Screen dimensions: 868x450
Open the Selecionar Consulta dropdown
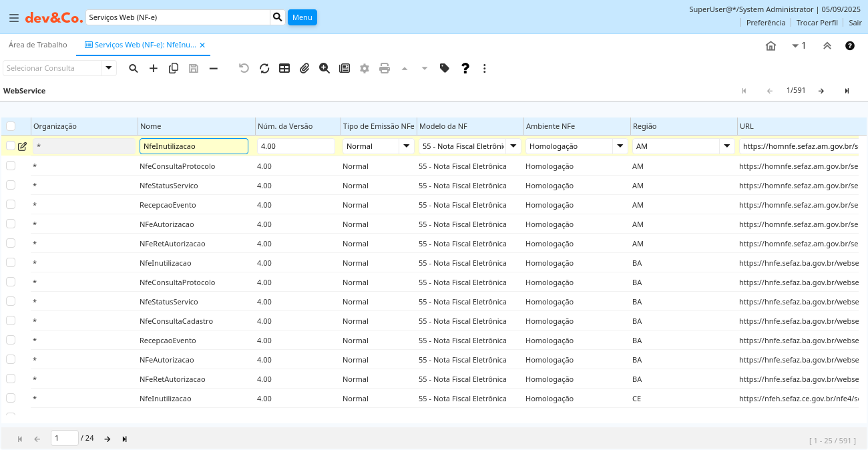[109, 68]
